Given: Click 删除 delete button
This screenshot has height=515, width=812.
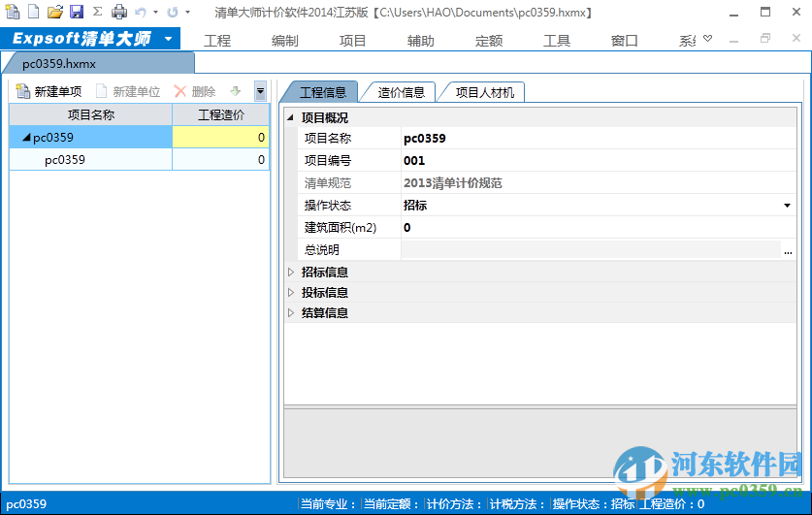Looking at the screenshot, I should pos(195,91).
